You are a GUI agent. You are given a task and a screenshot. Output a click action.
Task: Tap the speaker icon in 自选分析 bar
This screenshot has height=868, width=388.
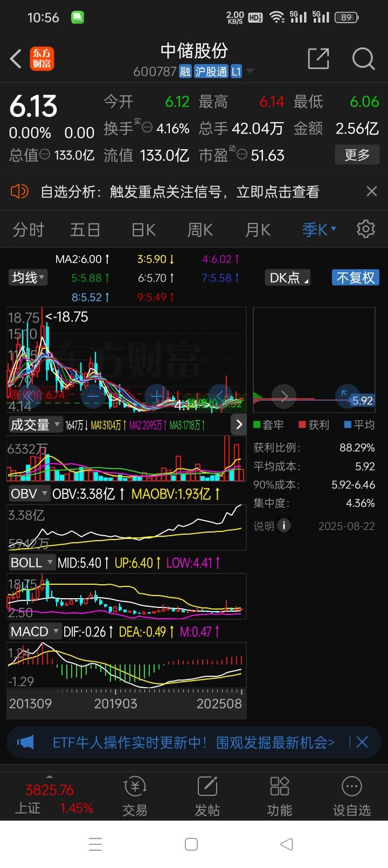[x=19, y=191]
